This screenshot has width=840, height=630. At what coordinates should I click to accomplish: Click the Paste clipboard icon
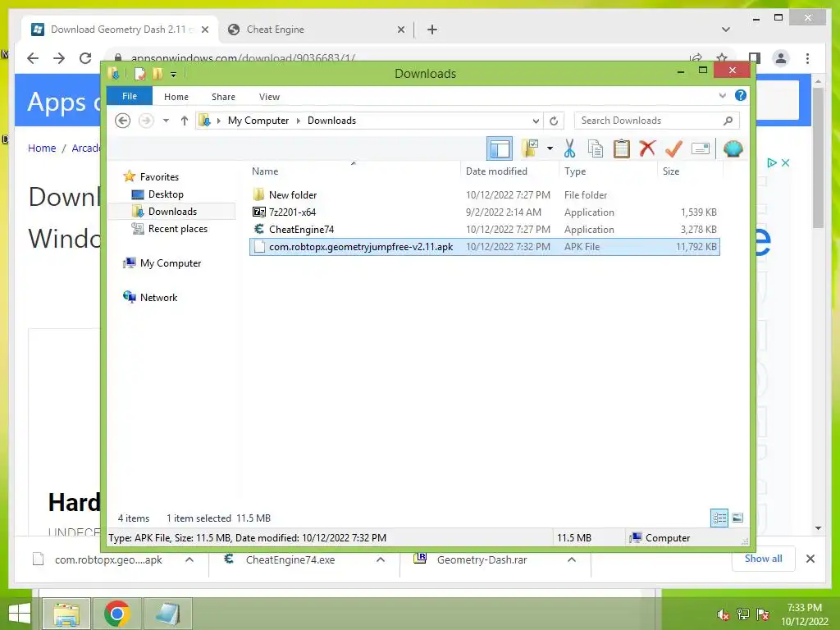click(622, 148)
